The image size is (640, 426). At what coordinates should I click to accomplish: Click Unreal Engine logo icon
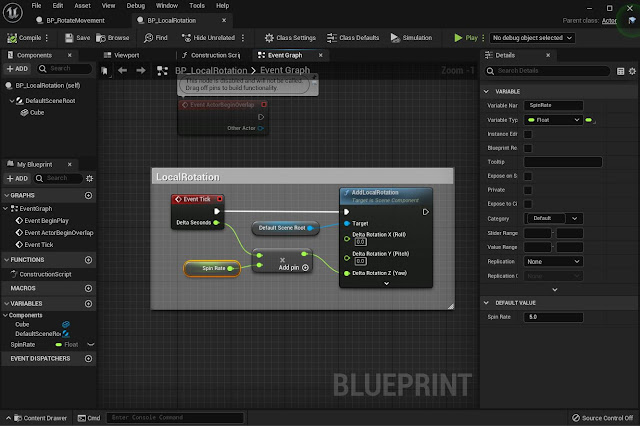tap(12, 12)
